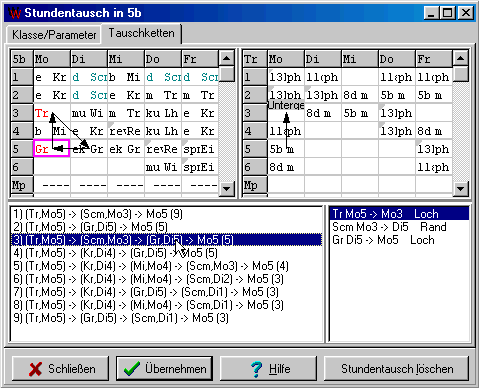Open help with the Hilfe button
The image size is (479, 388).
point(268,369)
